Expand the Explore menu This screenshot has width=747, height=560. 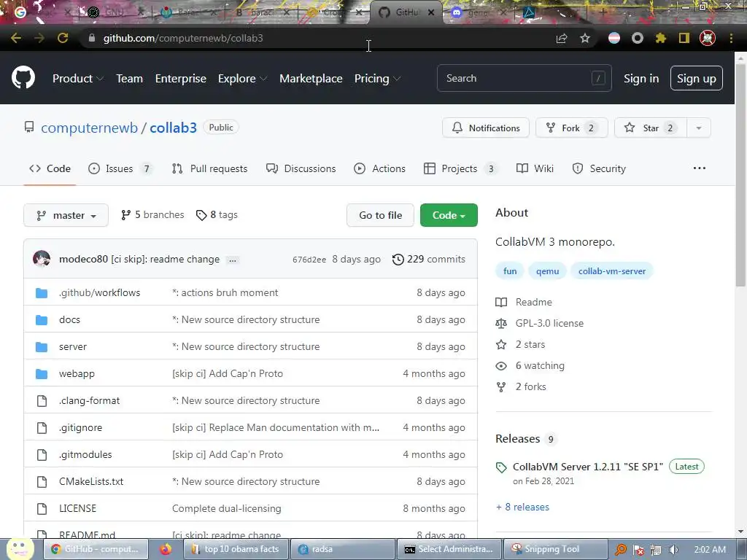[x=242, y=79]
